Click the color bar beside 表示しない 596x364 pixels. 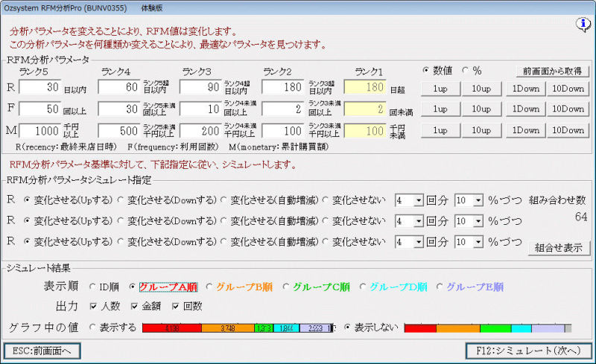click(x=487, y=328)
